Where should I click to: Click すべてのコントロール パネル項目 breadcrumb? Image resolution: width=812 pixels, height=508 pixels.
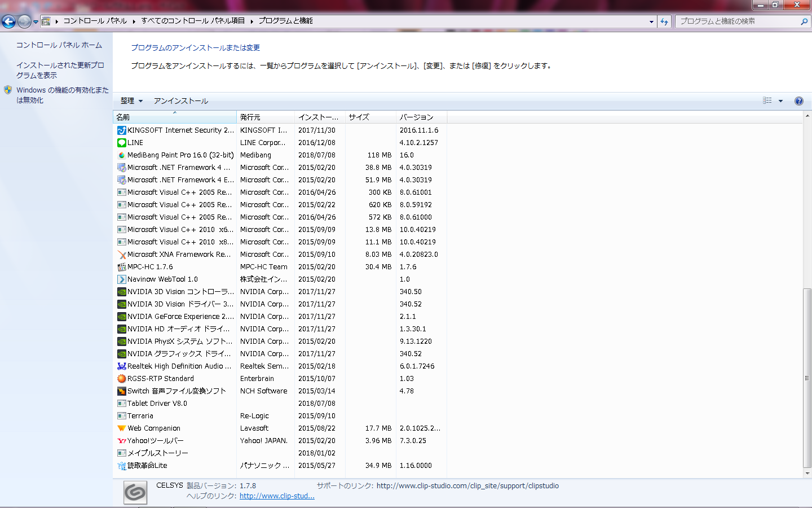(193, 21)
